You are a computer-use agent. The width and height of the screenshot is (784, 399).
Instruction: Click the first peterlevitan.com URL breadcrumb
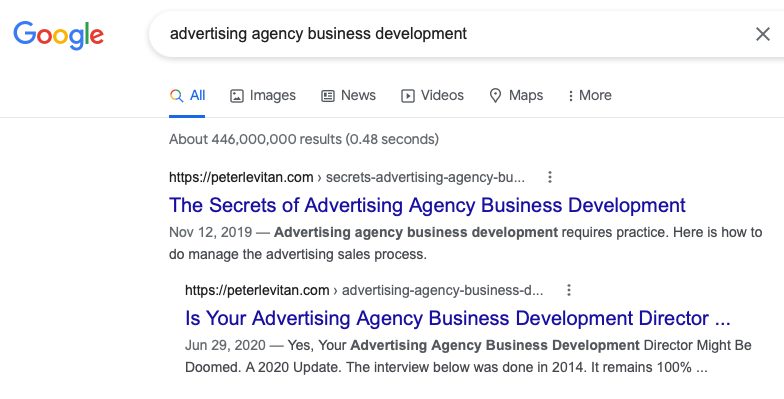coord(347,178)
